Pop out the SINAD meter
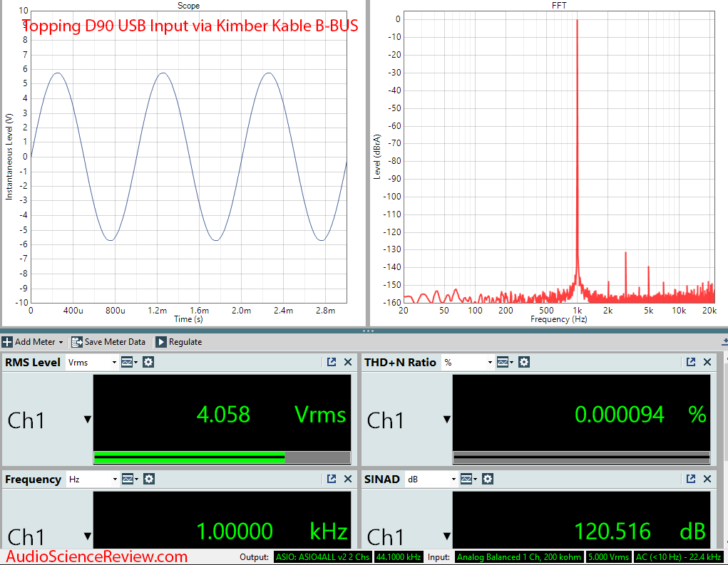The width and height of the screenshot is (728, 565). tap(691, 479)
